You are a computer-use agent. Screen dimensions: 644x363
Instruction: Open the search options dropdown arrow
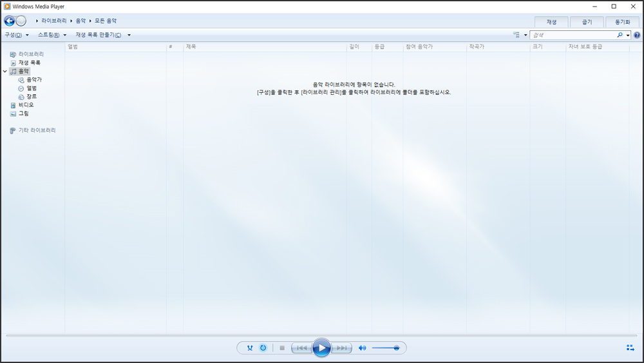pyautogui.click(x=628, y=35)
